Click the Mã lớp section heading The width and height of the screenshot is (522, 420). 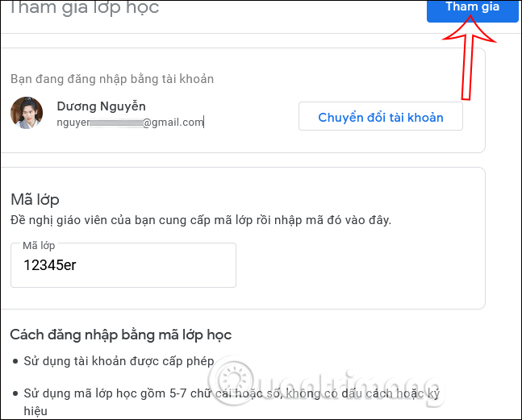(x=35, y=200)
